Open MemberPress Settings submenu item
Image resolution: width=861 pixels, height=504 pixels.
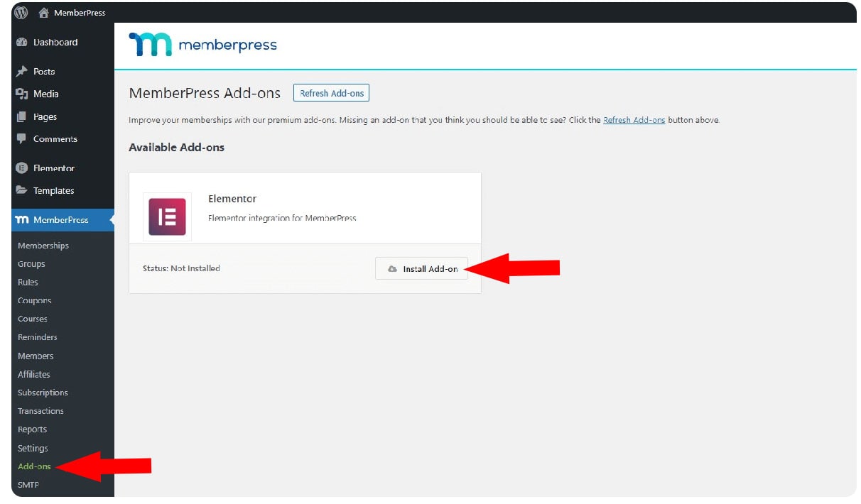tap(33, 448)
